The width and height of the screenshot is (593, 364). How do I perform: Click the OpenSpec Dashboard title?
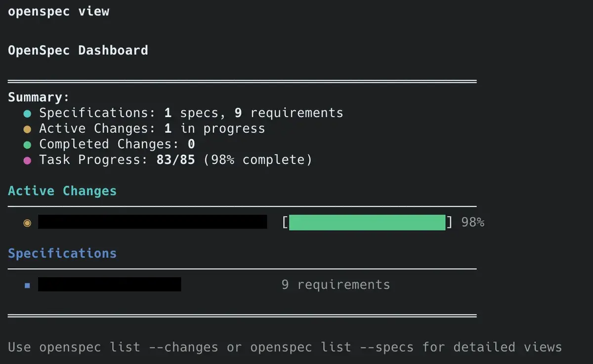(x=78, y=50)
